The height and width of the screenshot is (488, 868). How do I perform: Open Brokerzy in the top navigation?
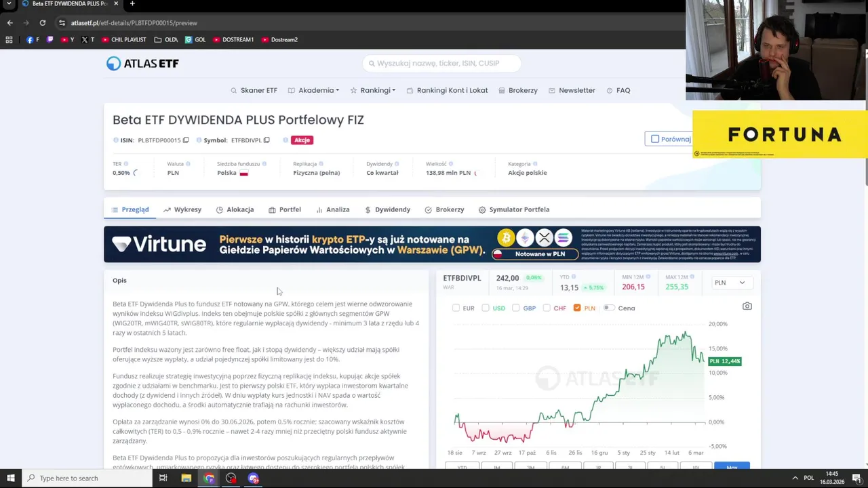pyautogui.click(x=518, y=90)
